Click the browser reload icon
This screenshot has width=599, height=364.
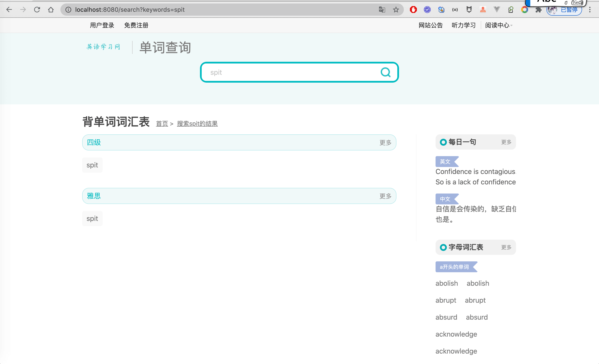37,10
